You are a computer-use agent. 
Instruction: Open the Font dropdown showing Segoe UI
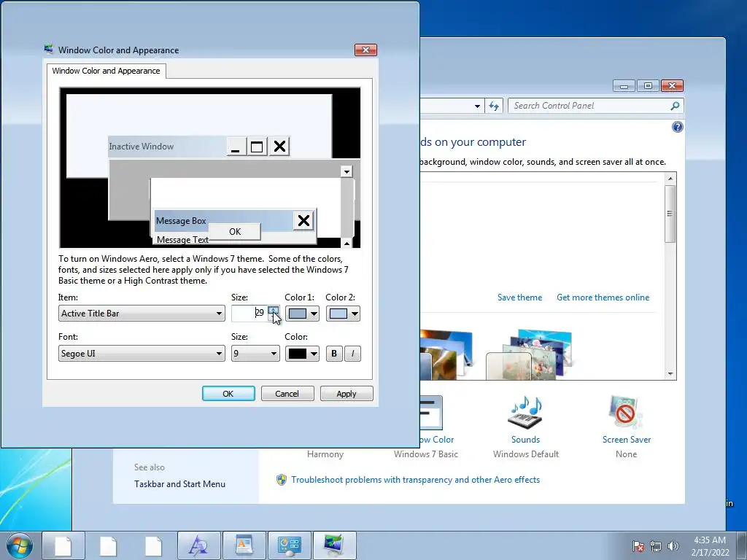[142, 354]
